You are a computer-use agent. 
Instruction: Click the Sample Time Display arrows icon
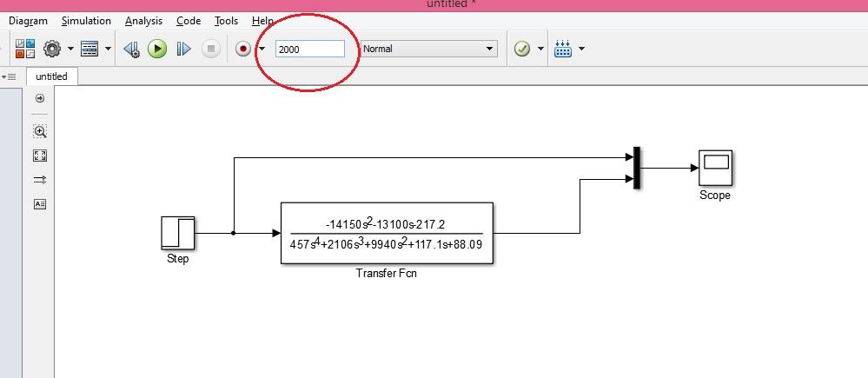point(40,180)
